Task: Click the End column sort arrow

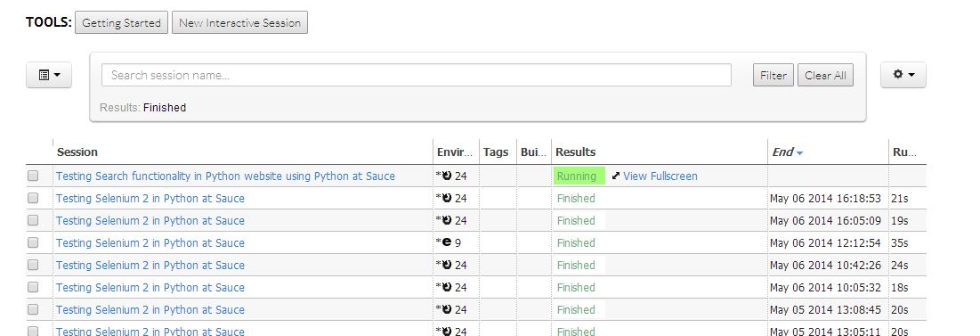Action: 799,152
